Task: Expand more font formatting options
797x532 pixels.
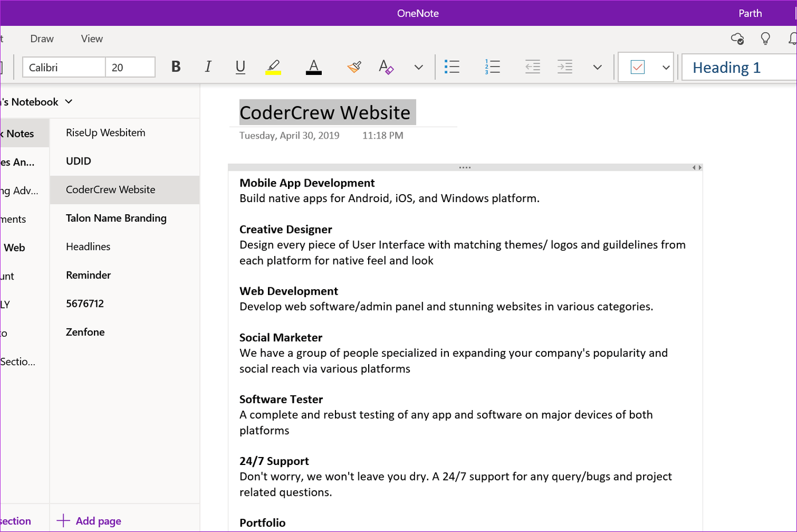Action: pos(419,67)
